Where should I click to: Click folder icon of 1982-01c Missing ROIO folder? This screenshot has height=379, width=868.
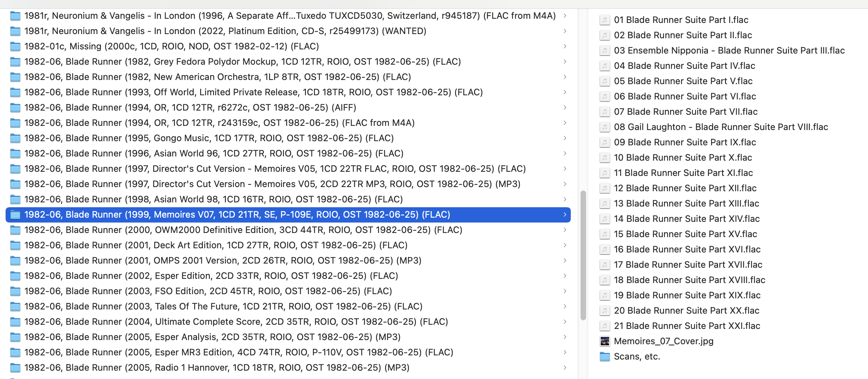(15, 46)
